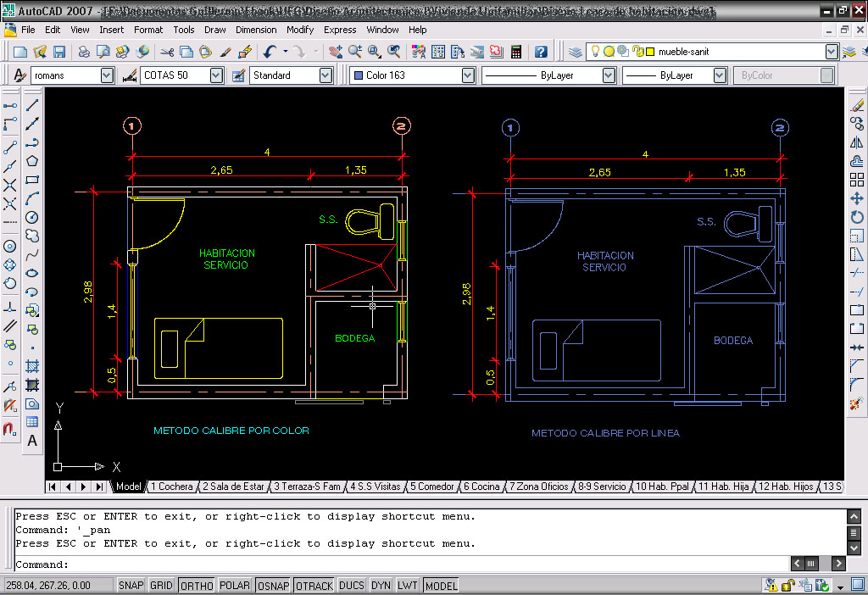Click the Color 163 swatch
The height and width of the screenshot is (595, 868).
[359, 75]
